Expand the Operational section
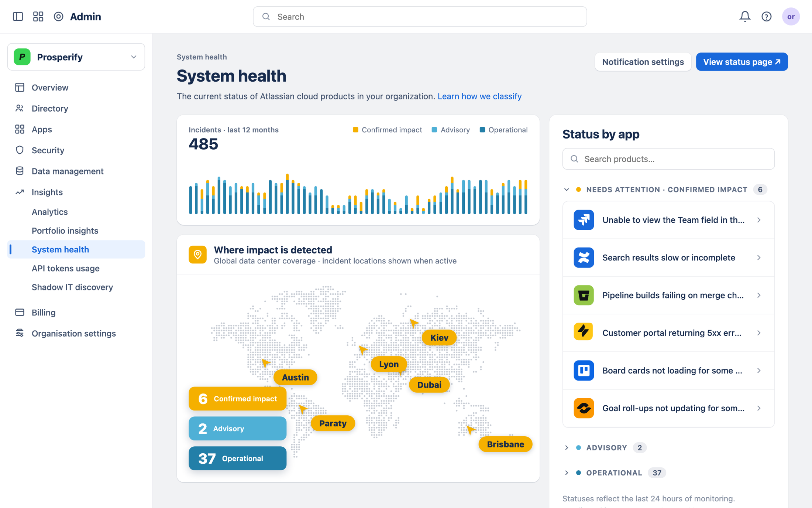The height and width of the screenshot is (508, 812). tap(567, 473)
